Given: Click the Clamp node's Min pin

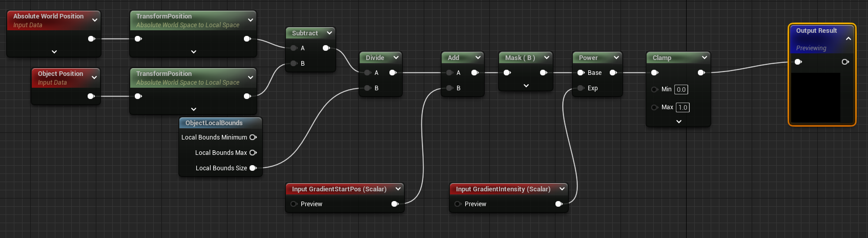Looking at the screenshot, I should point(654,89).
